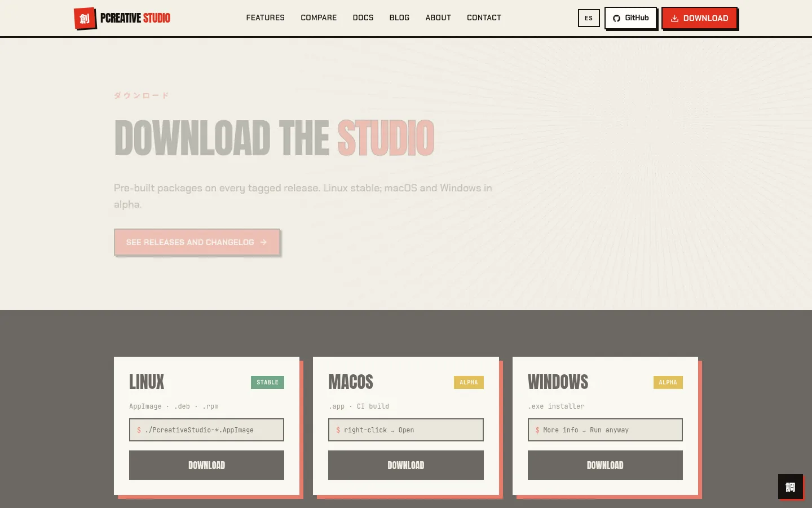Image resolution: width=812 pixels, height=508 pixels.
Task: Click the .exe installer text
Action: 556,406
